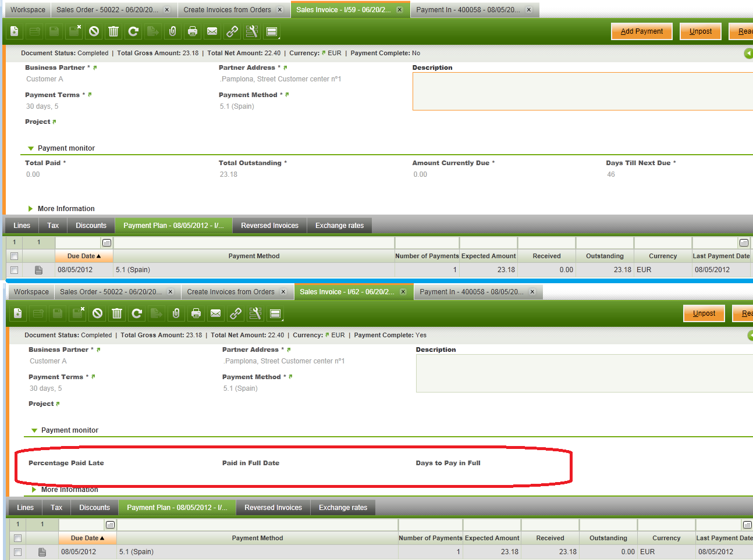Viewport: 753px width, 560px height.
Task: Open Discounts tab in I/59 invoice
Action: tap(91, 226)
